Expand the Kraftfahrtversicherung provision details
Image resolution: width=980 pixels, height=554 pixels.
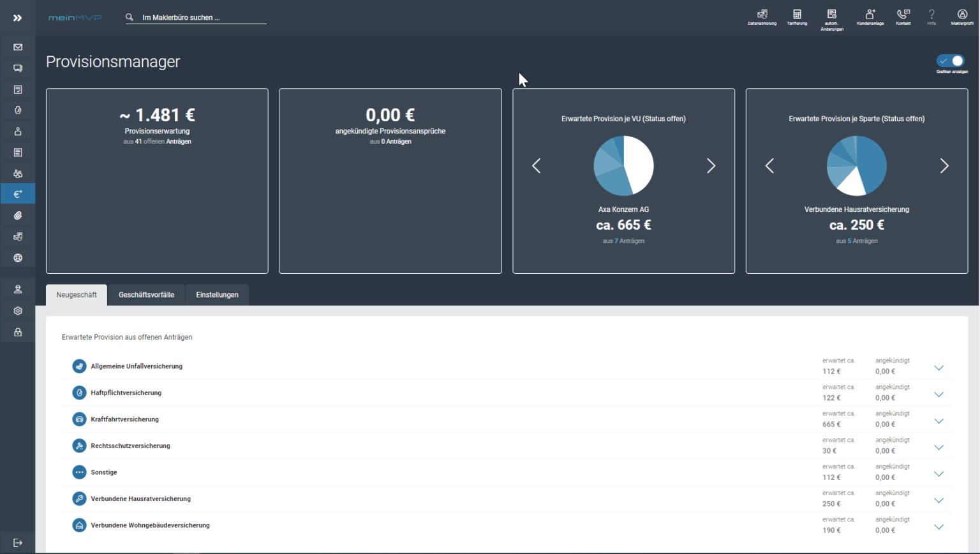[939, 421]
